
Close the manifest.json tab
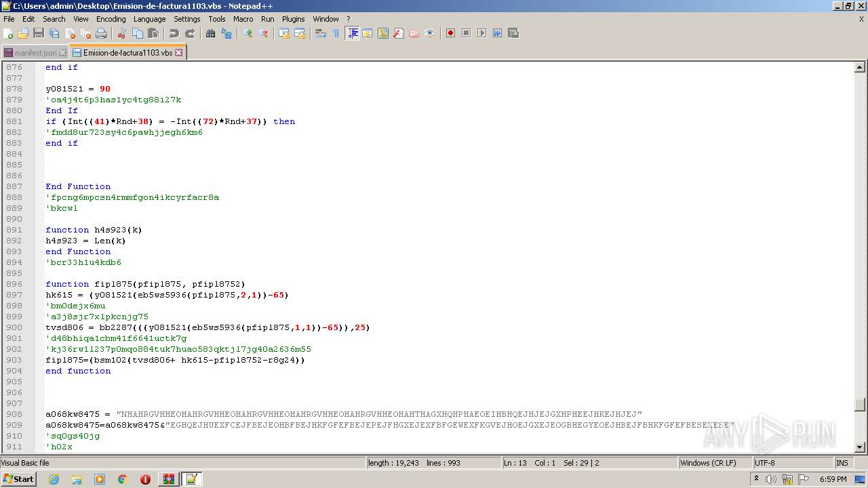tap(63, 52)
